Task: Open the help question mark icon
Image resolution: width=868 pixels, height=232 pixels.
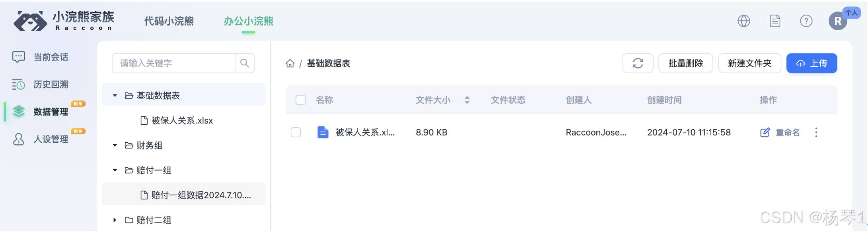Action: click(x=806, y=21)
